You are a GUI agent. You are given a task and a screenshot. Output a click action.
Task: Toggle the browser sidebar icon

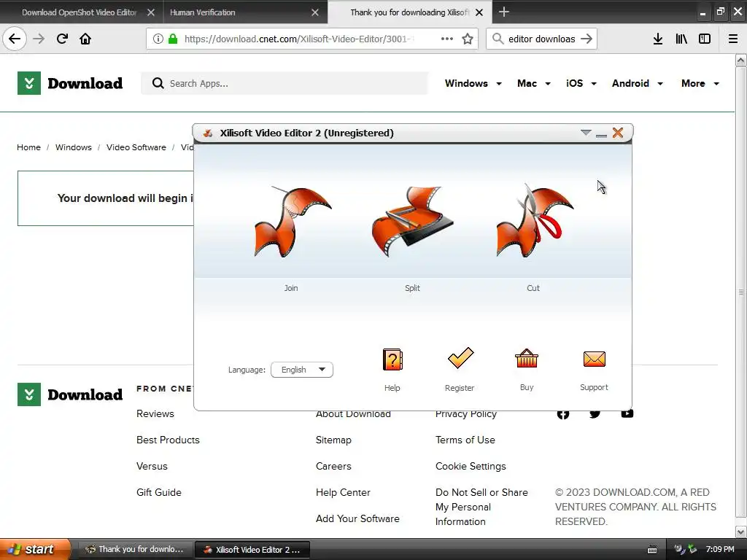(705, 39)
